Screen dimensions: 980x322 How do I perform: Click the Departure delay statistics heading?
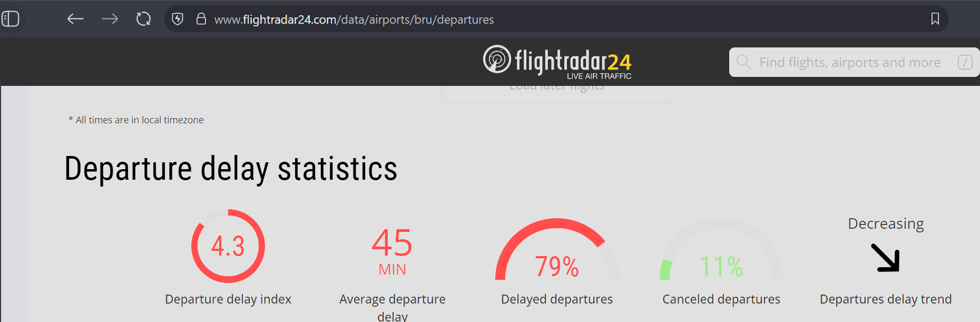(x=231, y=169)
